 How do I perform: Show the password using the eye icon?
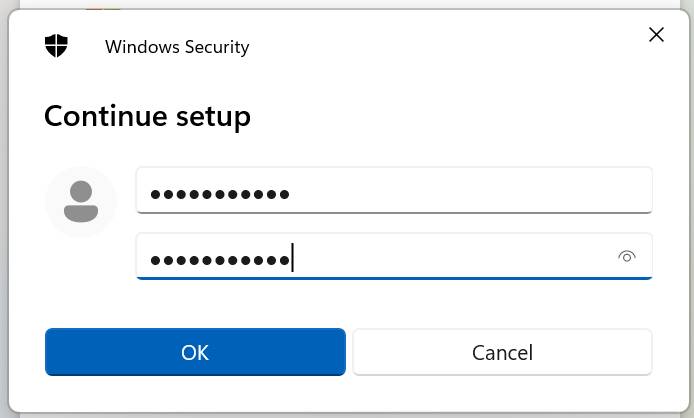[627, 256]
